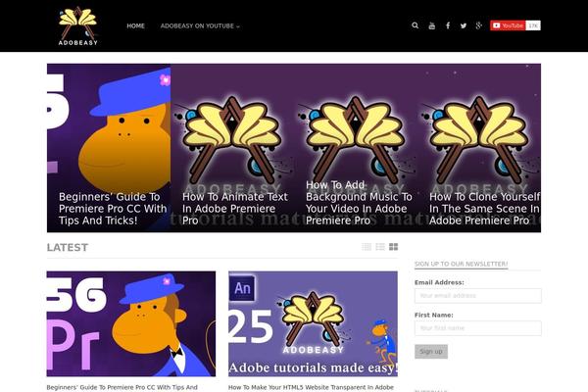
Task: Go to the HOME menu item
Action: pyautogui.click(x=136, y=25)
